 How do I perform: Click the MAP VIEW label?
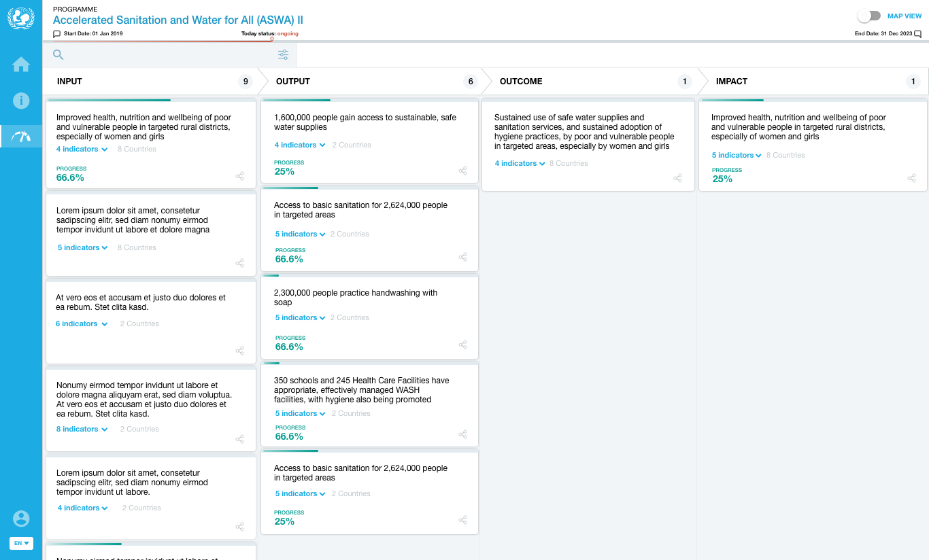pyautogui.click(x=905, y=16)
